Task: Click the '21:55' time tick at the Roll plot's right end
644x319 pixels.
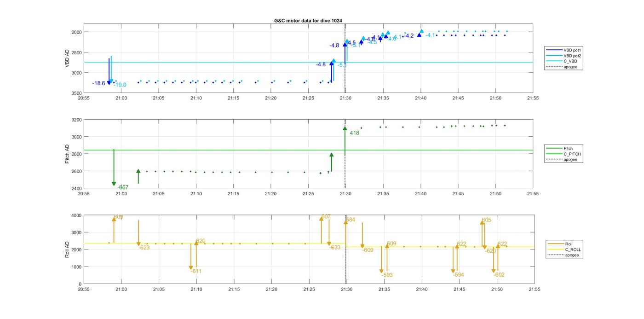Action: pyautogui.click(x=534, y=290)
